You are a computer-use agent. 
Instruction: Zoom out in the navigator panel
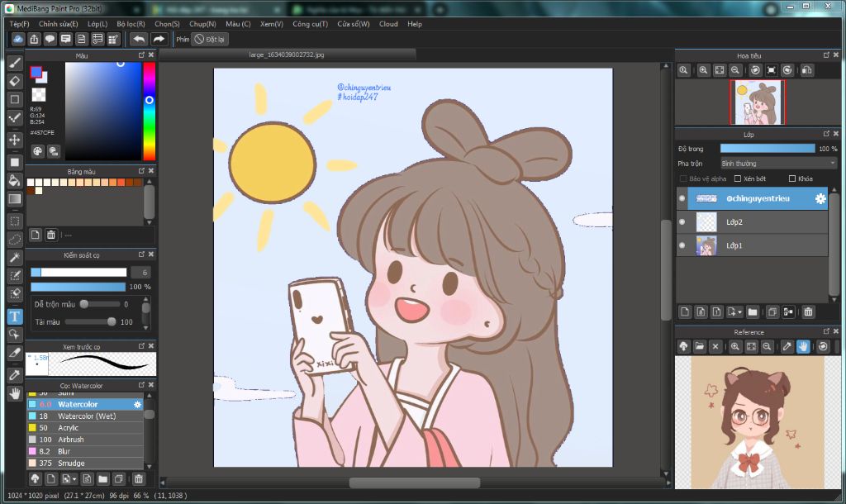coord(734,70)
